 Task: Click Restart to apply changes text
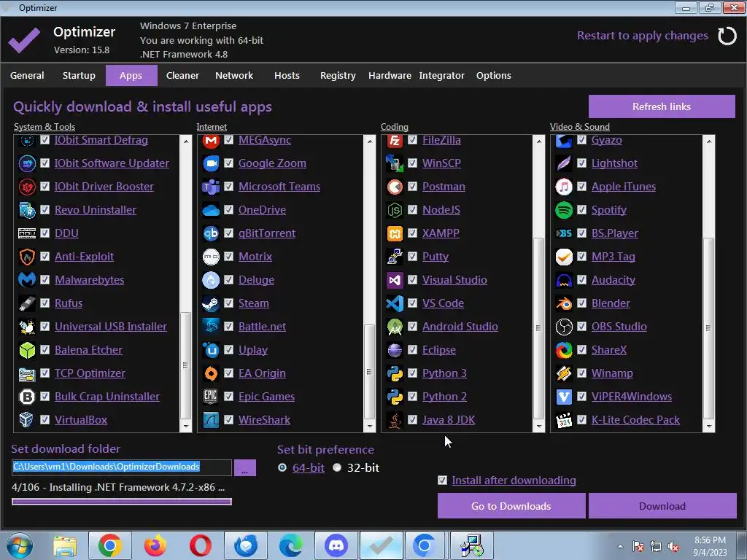point(642,36)
